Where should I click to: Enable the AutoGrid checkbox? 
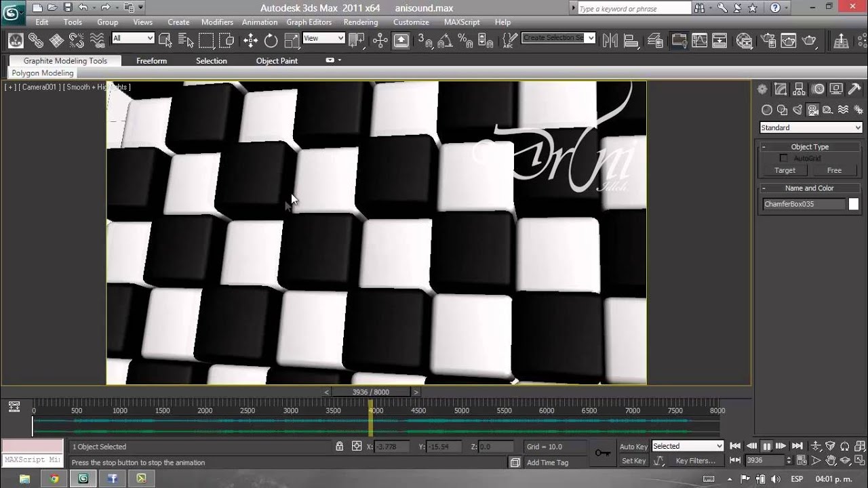click(x=783, y=158)
